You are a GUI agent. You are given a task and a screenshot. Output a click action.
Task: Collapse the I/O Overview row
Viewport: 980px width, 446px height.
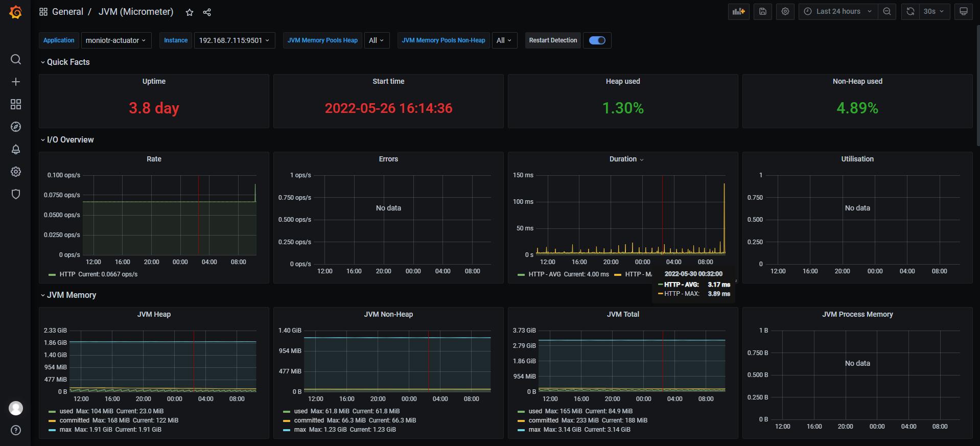(x=66, y=139)
